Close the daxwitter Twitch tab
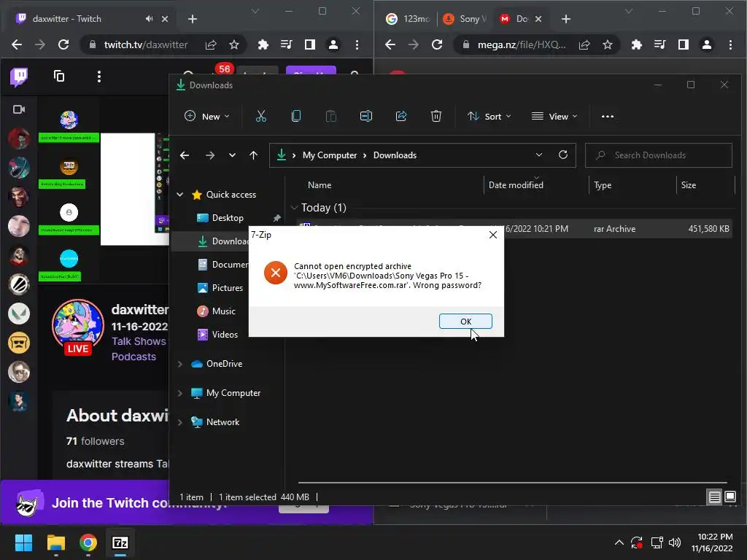This screenshot has width=747, height=560. (165, 19)
